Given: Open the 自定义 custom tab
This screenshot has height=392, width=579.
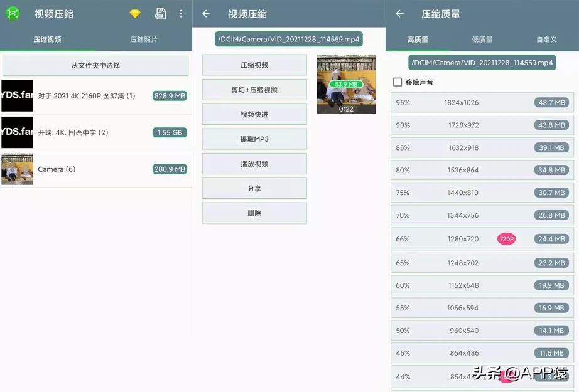Looking at the screenshot, I should (x=546, y=39).
